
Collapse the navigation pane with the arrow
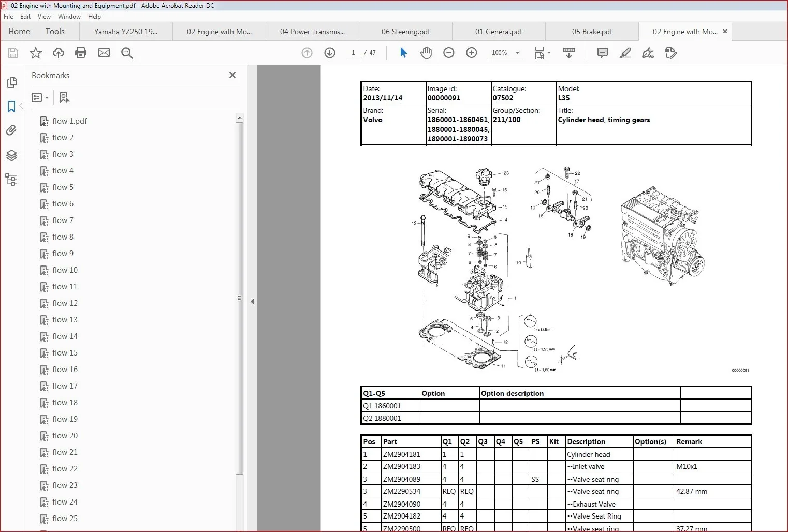(x=252, y=301)
